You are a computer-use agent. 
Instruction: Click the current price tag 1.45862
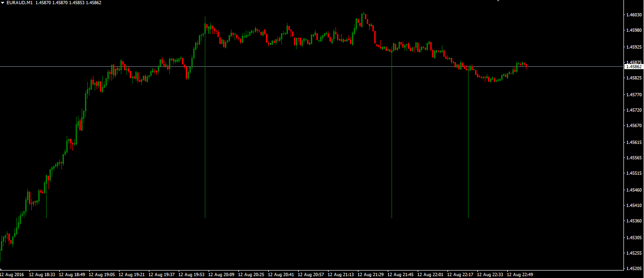tap(633, 67)
